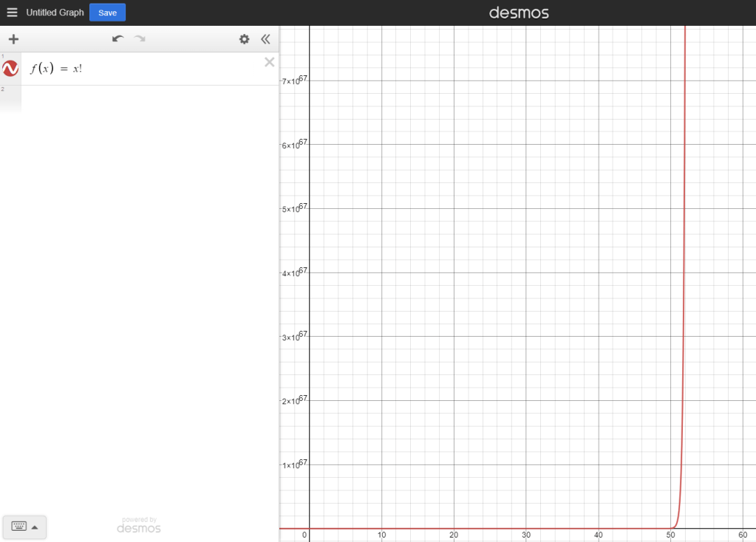Screen dimensions: 756x542
Task: Click the 0 origin label on the graph
Action: [x=304, y=535]
